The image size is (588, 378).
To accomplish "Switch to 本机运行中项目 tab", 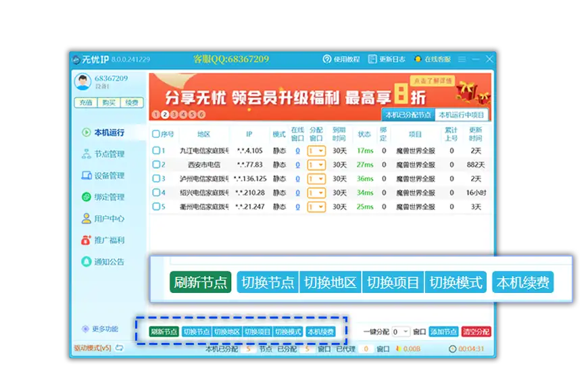I will tap(461, 115).
